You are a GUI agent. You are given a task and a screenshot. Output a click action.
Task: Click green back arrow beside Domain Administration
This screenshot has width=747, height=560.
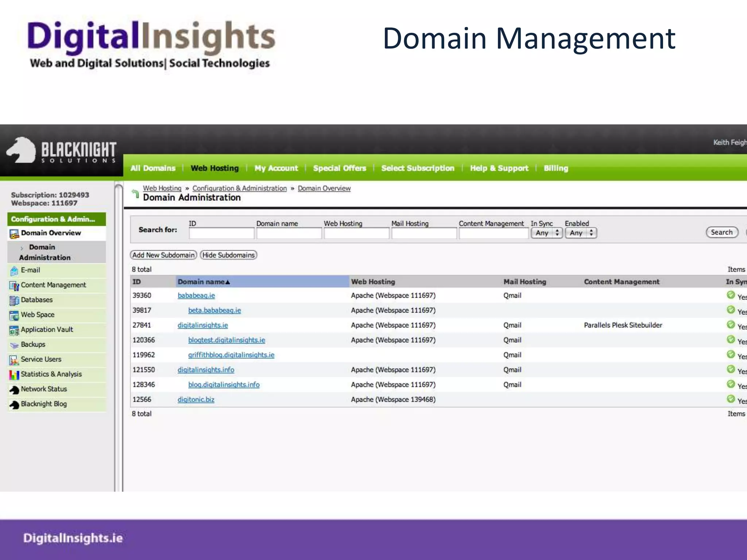click(135, 194)
